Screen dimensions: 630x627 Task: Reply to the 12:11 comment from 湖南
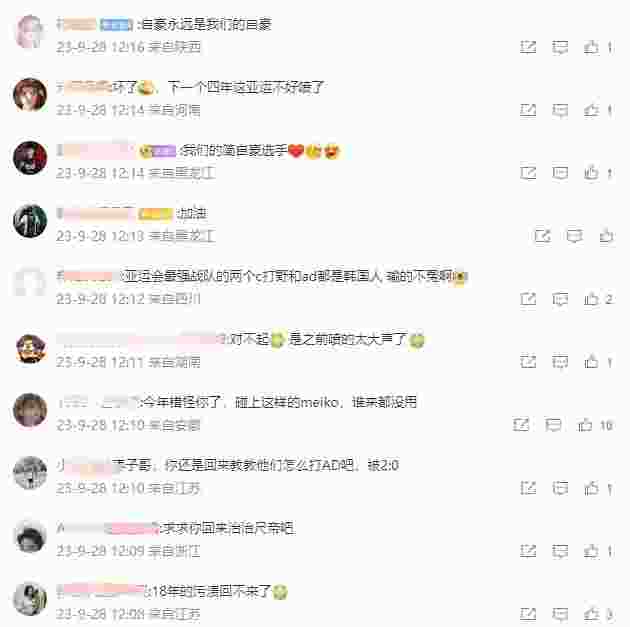[x=560, y=362]
